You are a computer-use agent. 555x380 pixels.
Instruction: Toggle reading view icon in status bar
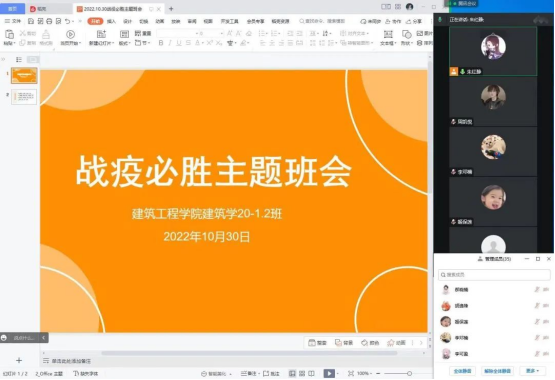(311, 374)
